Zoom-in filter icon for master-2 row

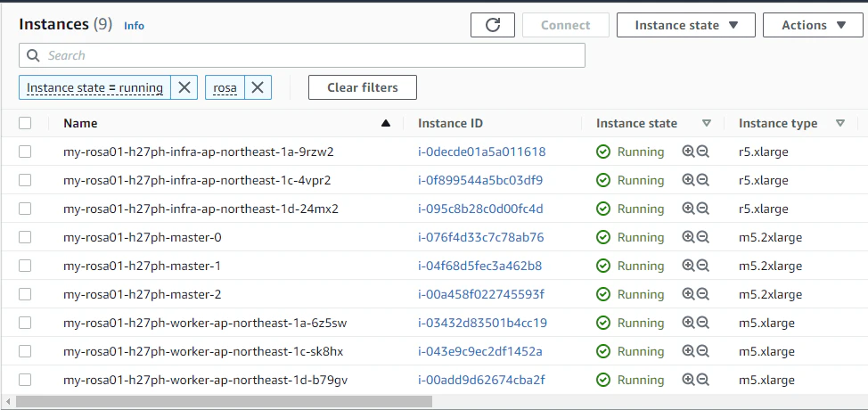(688, 294)
